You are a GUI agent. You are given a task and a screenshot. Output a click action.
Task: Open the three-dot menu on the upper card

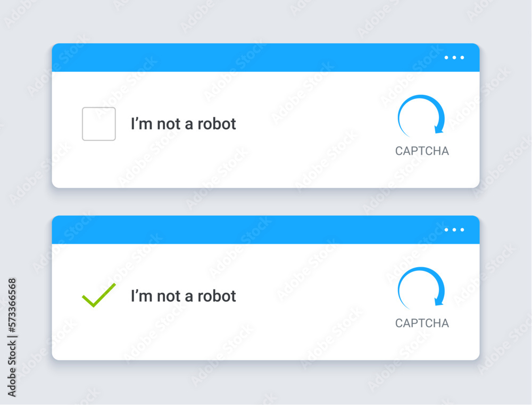click(x=454, y=57)
